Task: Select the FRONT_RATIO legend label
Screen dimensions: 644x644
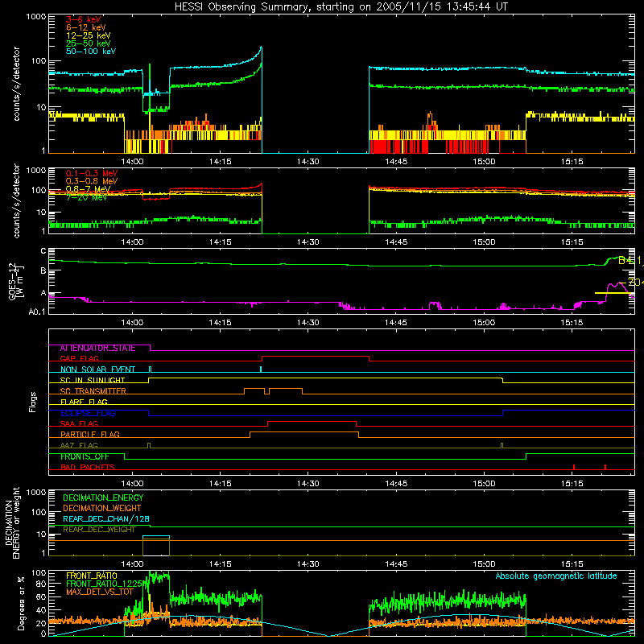Action: click(x=92, y=576)
